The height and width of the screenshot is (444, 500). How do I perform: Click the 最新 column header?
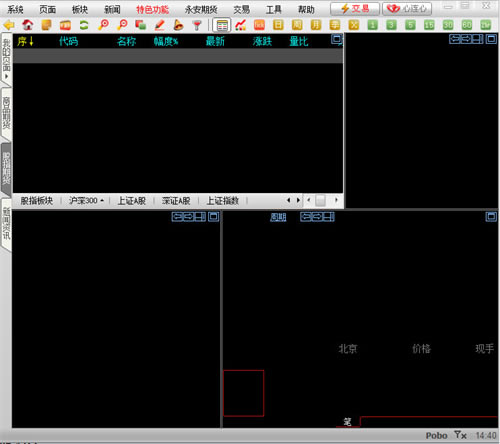point(215,41)
